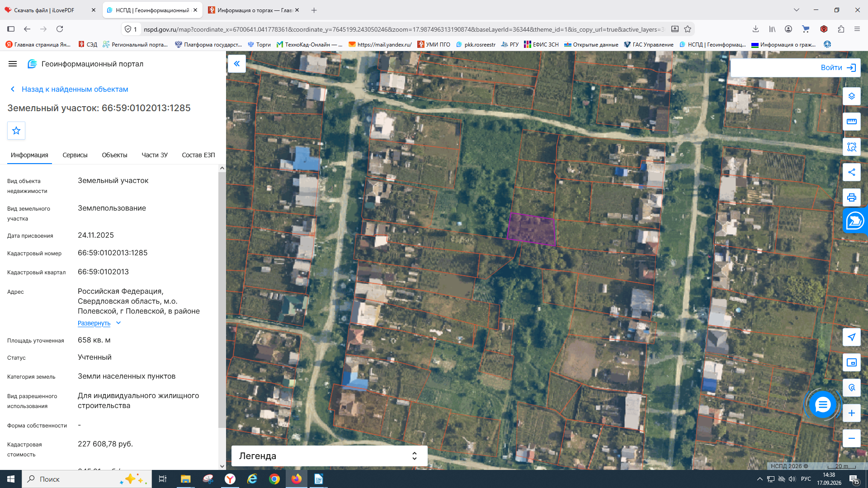Open the Торги bookmark

259,44
